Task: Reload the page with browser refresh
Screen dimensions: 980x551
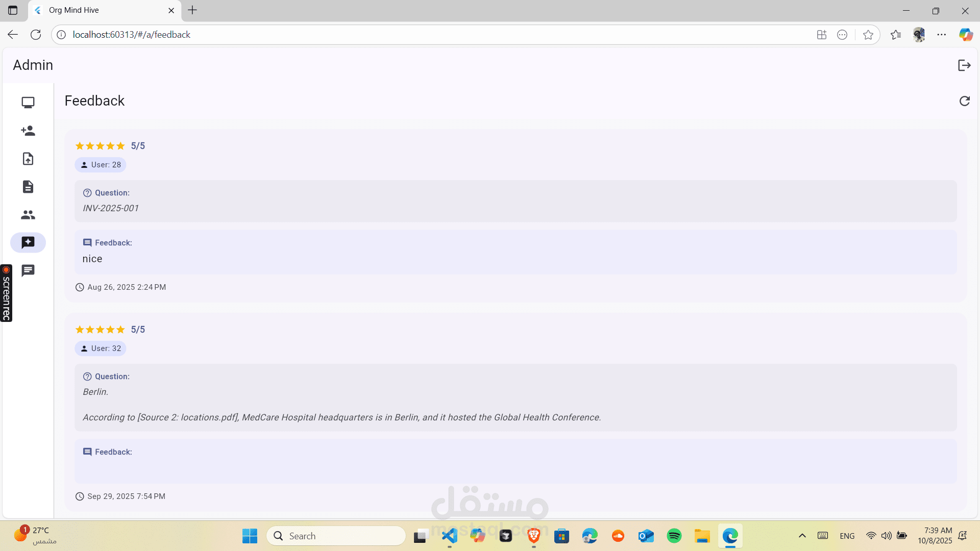Action: pyautogui.click(x=36, y=35)
